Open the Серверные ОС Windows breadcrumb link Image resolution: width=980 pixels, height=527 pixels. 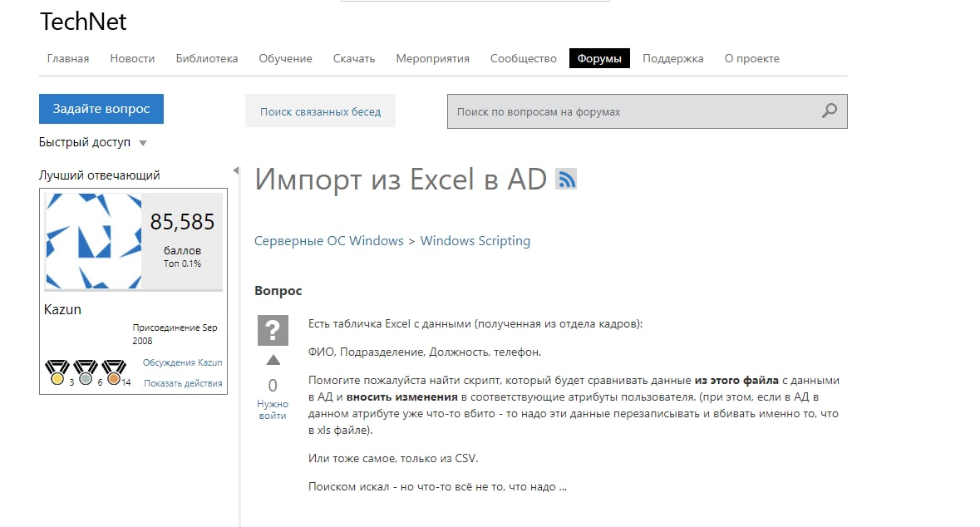pyautogui.click(x=329, y=241)
